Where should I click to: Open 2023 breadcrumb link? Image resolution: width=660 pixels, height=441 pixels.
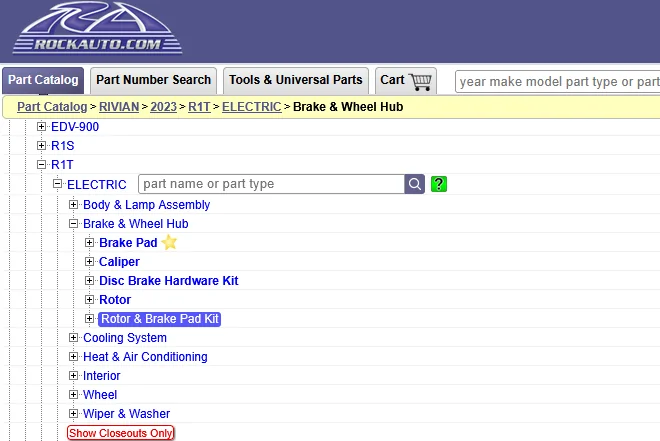coord(163,107)
